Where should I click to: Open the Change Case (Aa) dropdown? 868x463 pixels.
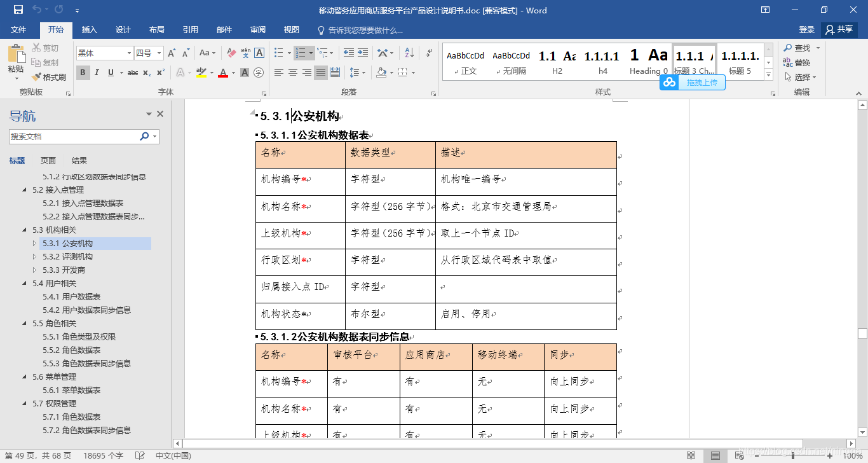click(x=207, y=53)
